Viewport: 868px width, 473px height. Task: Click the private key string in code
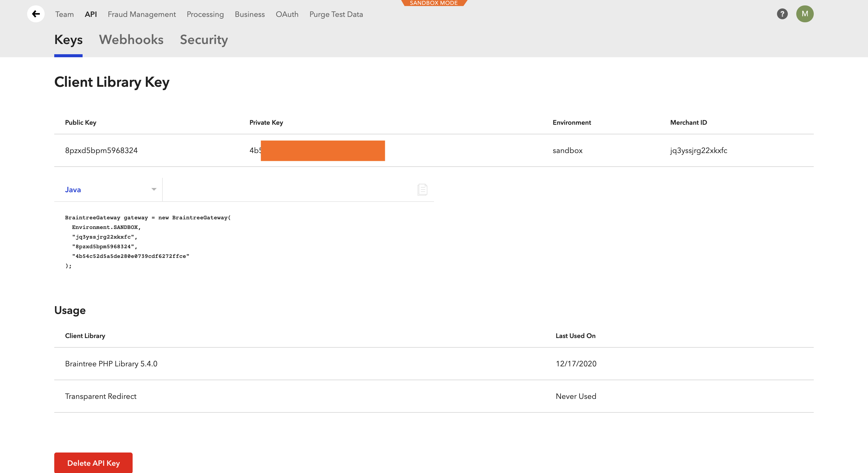(131, 256)
